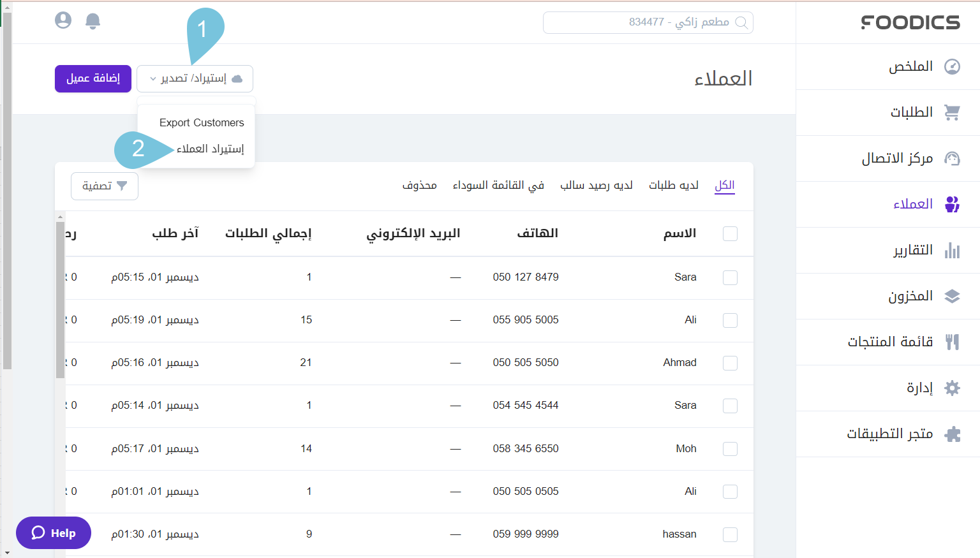Switch to the في القائمة السوداء tab
Image resolution: width=980 pixels, height=558 pixels.
tap(498, 185)
